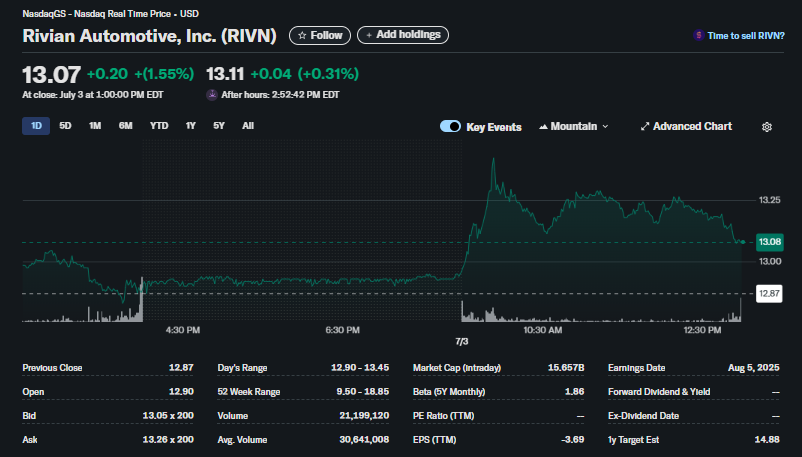
Task: Click the EPS (TTM) value -3.69
Action: pyautogui.click(x=573, y=440)
